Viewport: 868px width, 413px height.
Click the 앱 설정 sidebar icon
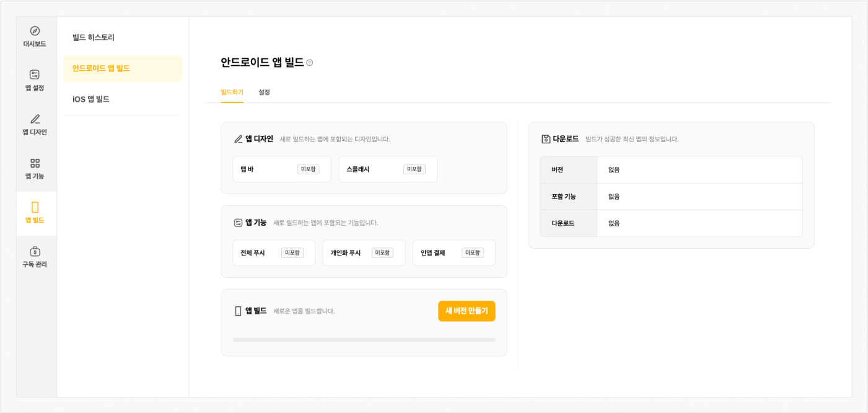coord(35,75)
